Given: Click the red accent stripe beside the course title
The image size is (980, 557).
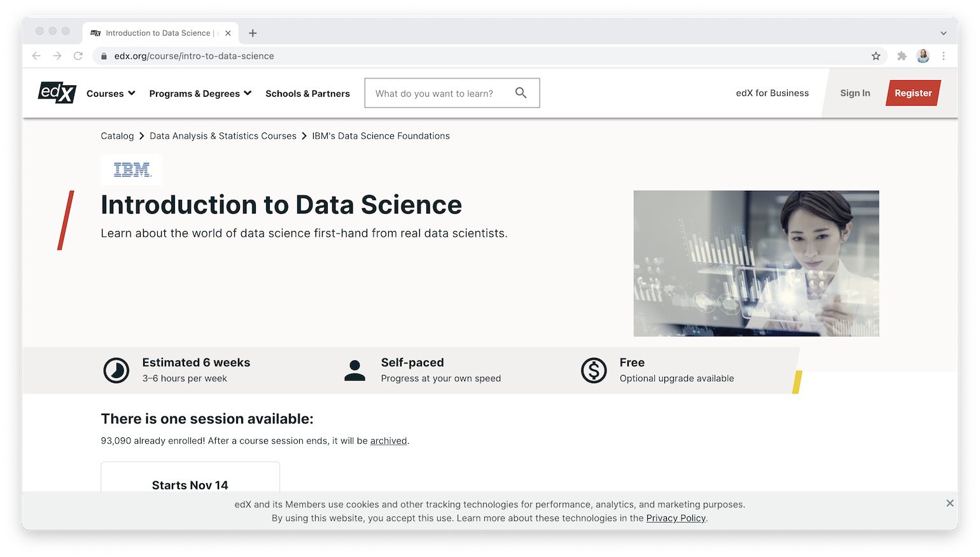Looking at the screenshot, I should pyautogui.click(x=64, y=220).
